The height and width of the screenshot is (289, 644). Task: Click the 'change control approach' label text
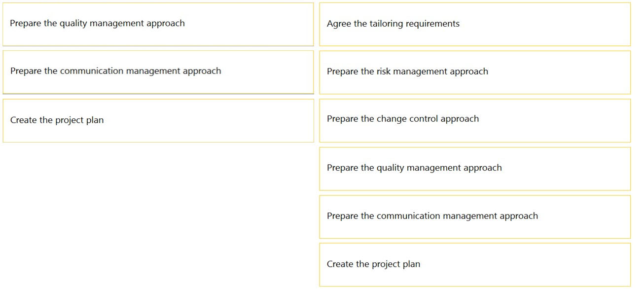tap(428, 119)
